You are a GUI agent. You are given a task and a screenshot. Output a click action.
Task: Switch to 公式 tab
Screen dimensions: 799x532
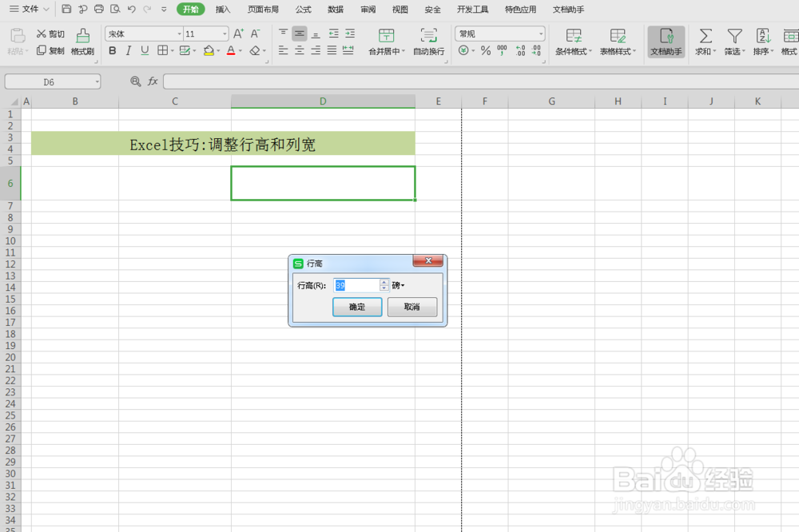(x=303, y=9)
